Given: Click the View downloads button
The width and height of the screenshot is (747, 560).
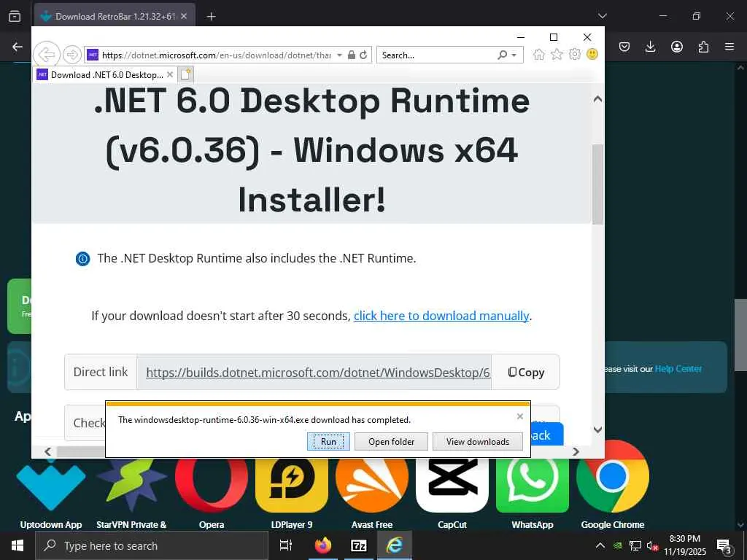Looking at the screenshot, I should [477, 441].
